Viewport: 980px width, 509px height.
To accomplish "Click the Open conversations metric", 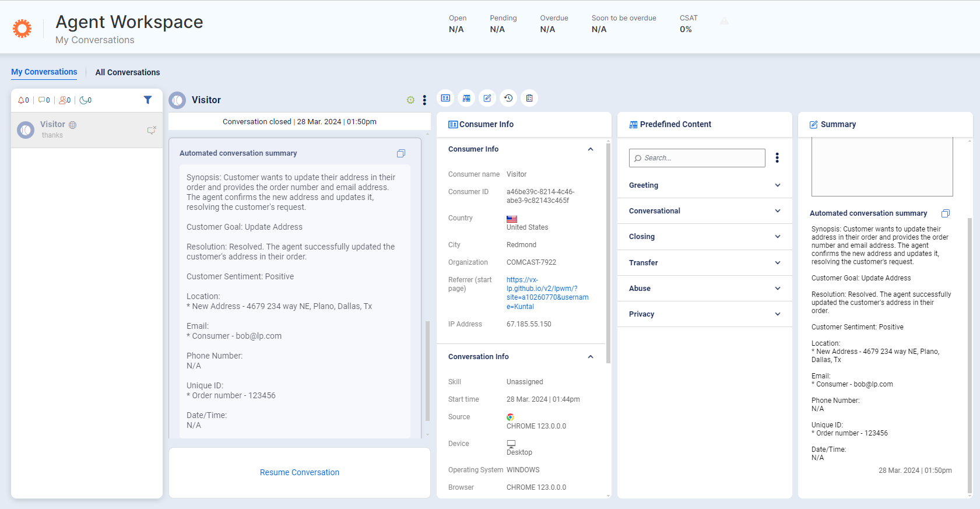I will (458, 24).
